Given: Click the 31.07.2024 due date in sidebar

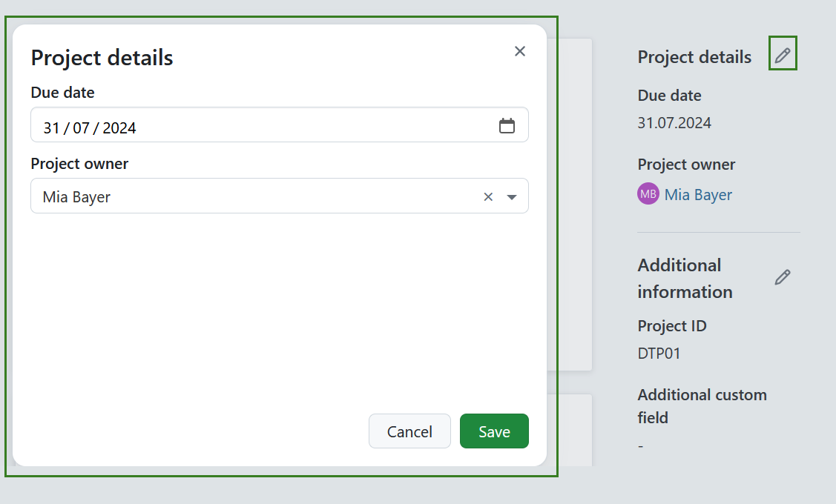Looking at the screenshot, I should pos(674,123).
